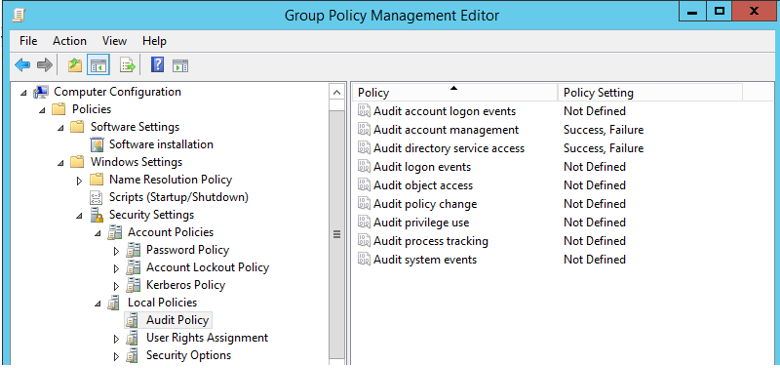Click the Account Policies node icon
The height and width of the screenshot is (368, 780).
pos(115,232)
